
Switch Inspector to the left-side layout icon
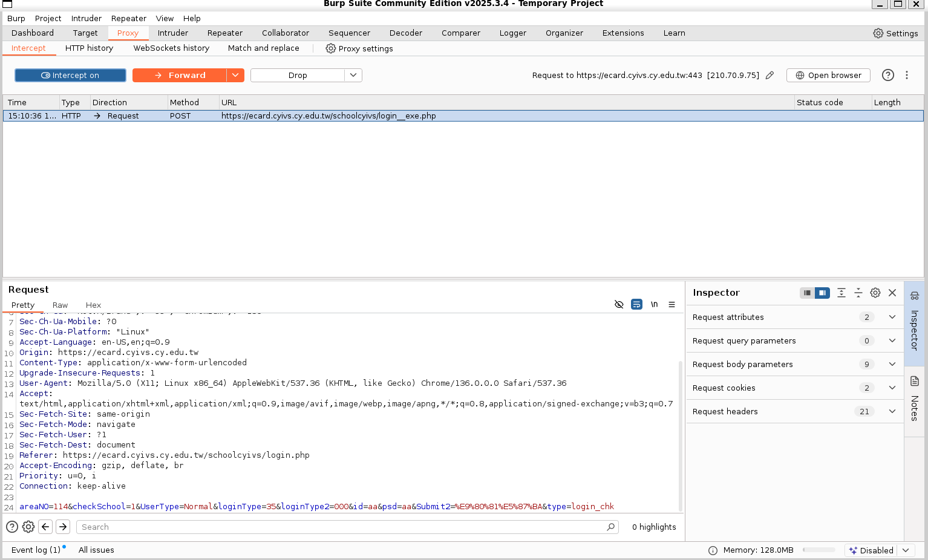(807, 293)
